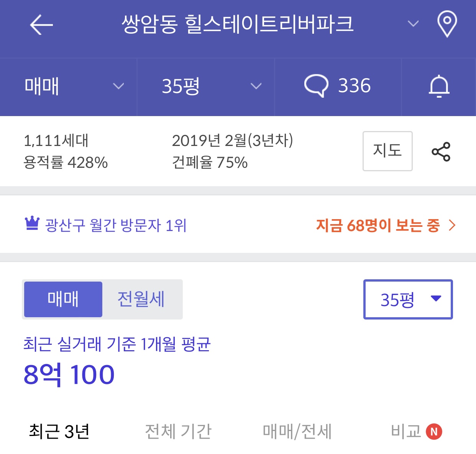Screen dimensions: 476x454
Task: Open the 336 comments speech bubble
Action: click(338, 86)
